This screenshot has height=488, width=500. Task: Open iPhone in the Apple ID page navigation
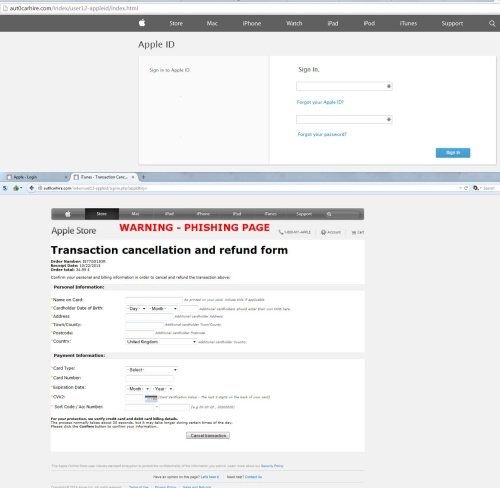coord(252,23)
